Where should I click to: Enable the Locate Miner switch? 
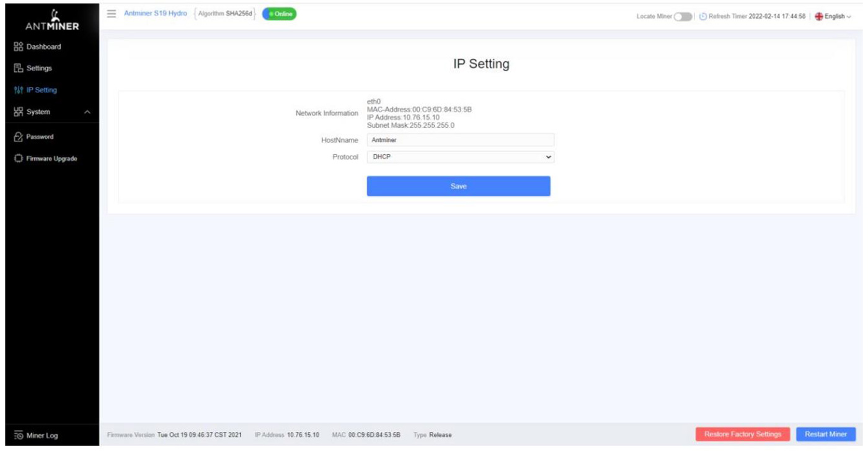682,16
